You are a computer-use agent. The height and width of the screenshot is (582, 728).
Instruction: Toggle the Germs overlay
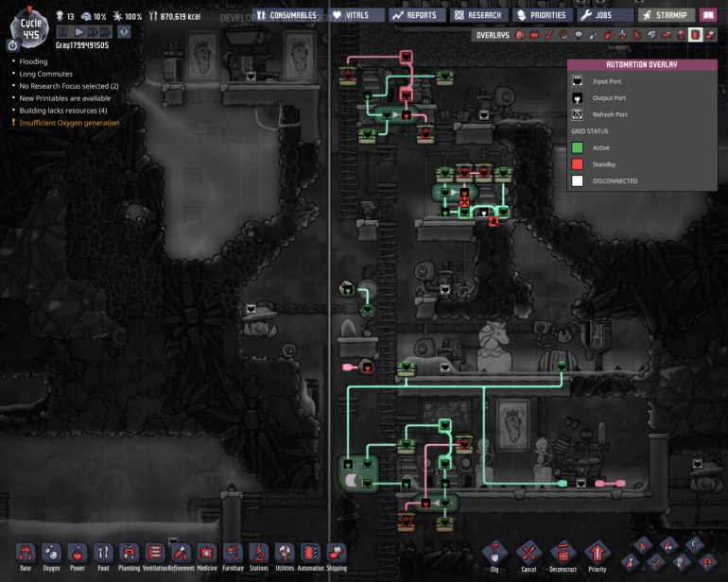tap(637, 35)
